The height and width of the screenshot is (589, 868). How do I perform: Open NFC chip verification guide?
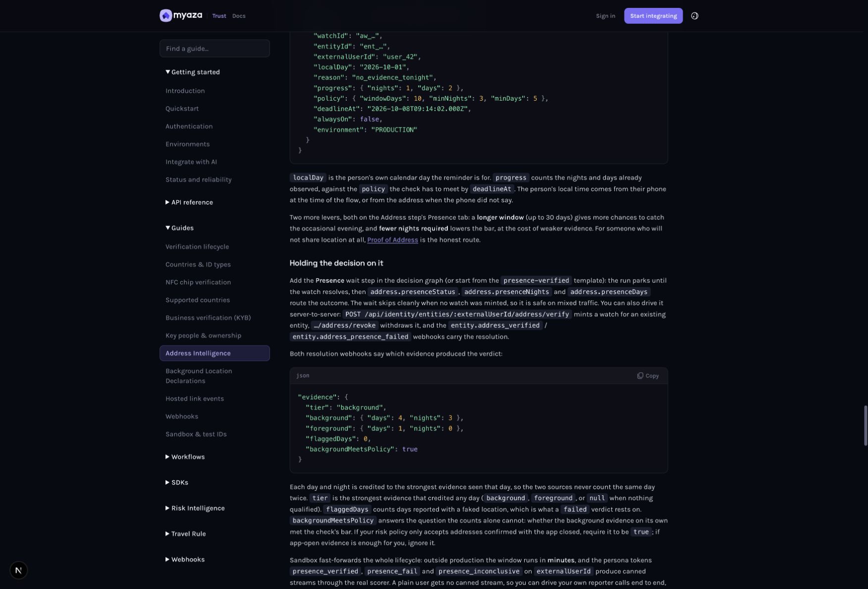pyautogui.click(x=198, y=283)
